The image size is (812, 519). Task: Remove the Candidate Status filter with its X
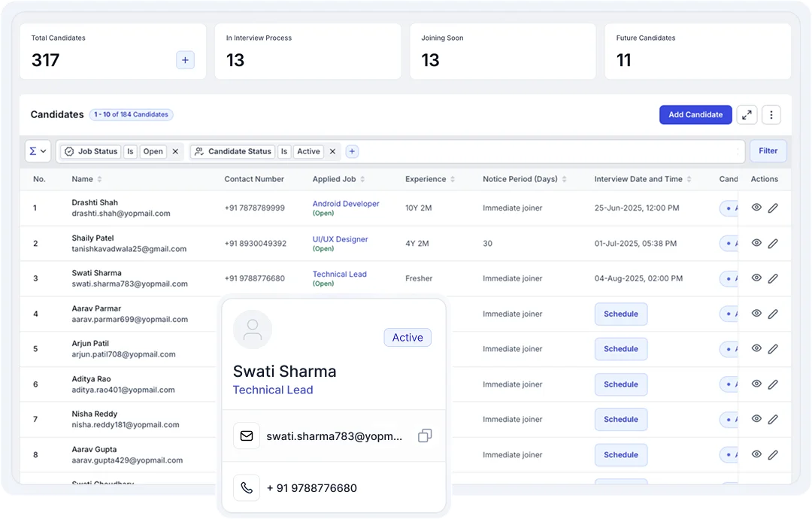pos(333,151)
